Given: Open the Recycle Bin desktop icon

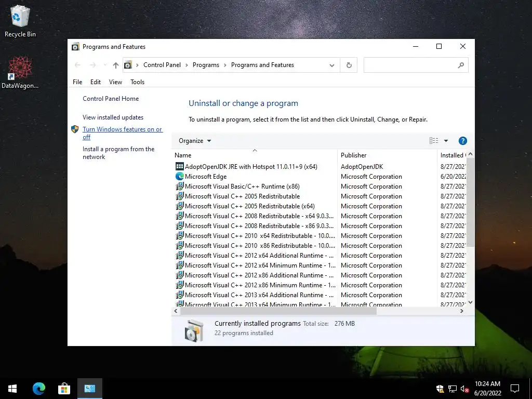Looking at the screenshot, I should coord(20,21).
